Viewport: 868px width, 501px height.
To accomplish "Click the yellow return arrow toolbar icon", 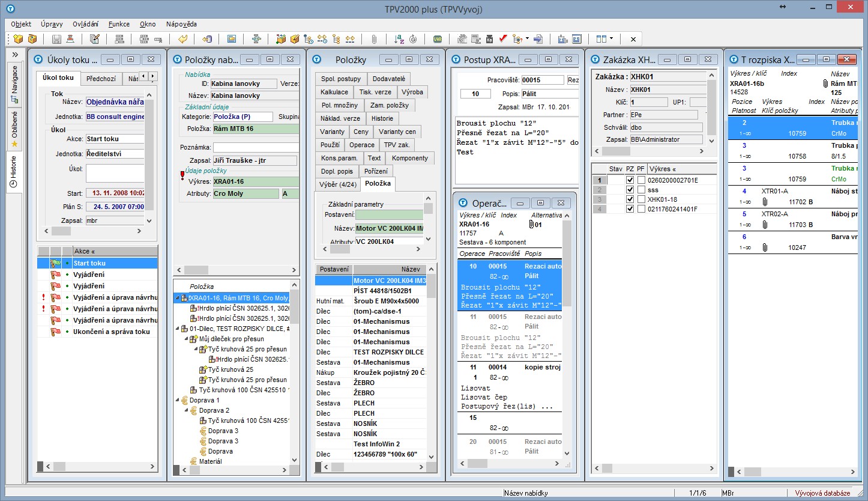I will [182, 39].
